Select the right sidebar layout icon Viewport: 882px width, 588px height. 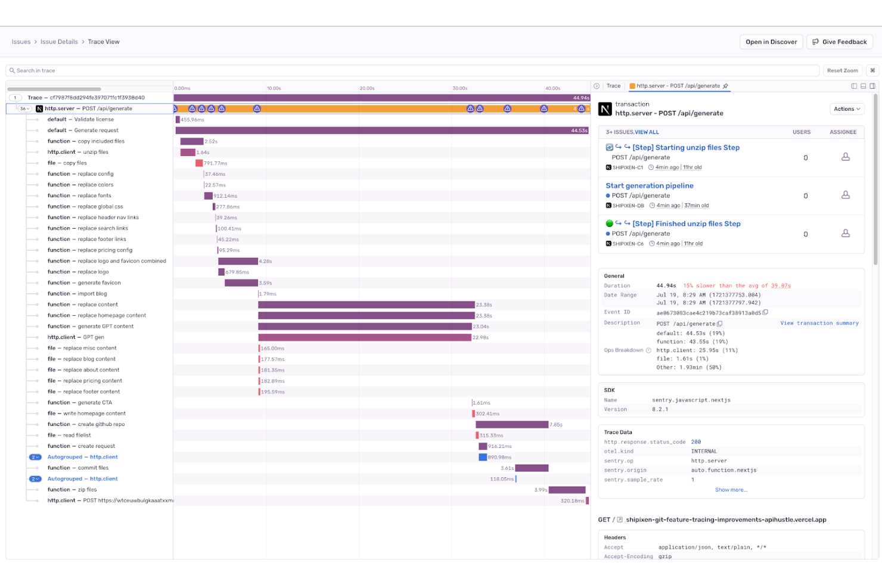click(x=872, y=86)
